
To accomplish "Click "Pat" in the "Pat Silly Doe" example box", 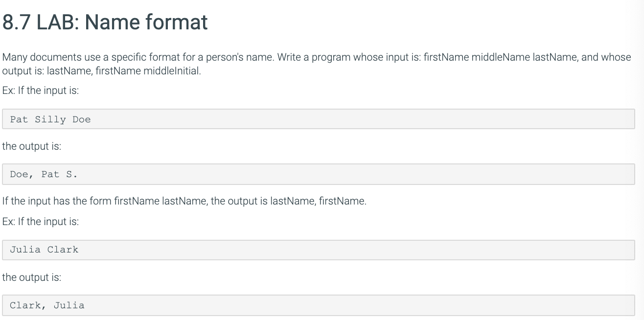I will coord(19,119).
